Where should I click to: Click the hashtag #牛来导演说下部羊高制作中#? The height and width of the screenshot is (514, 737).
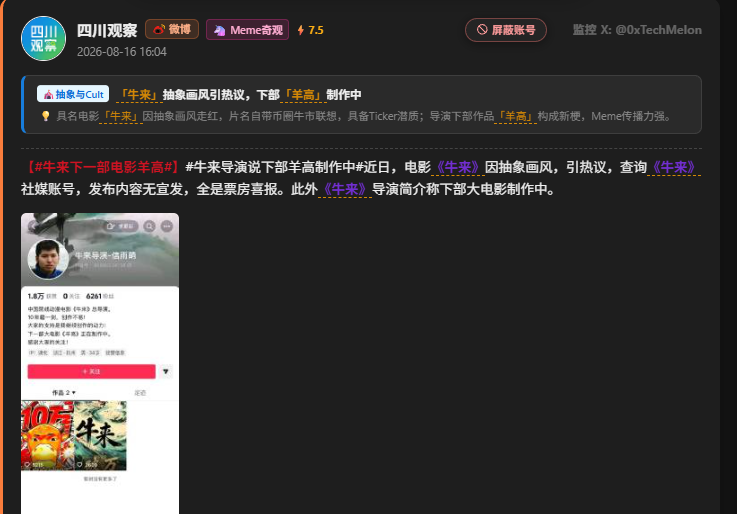click(x=274, y=167)
